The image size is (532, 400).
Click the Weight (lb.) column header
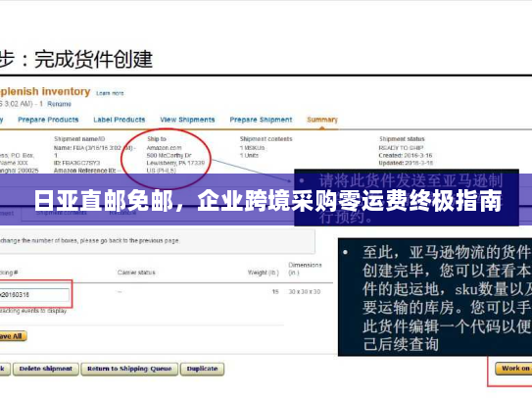tap(263, 273)
